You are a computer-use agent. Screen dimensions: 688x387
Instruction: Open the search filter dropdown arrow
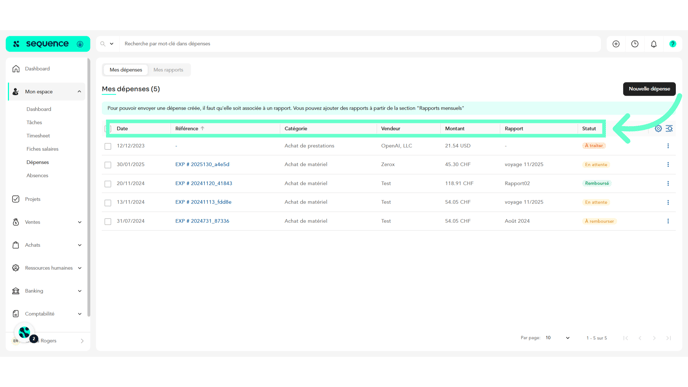(111, 44)
